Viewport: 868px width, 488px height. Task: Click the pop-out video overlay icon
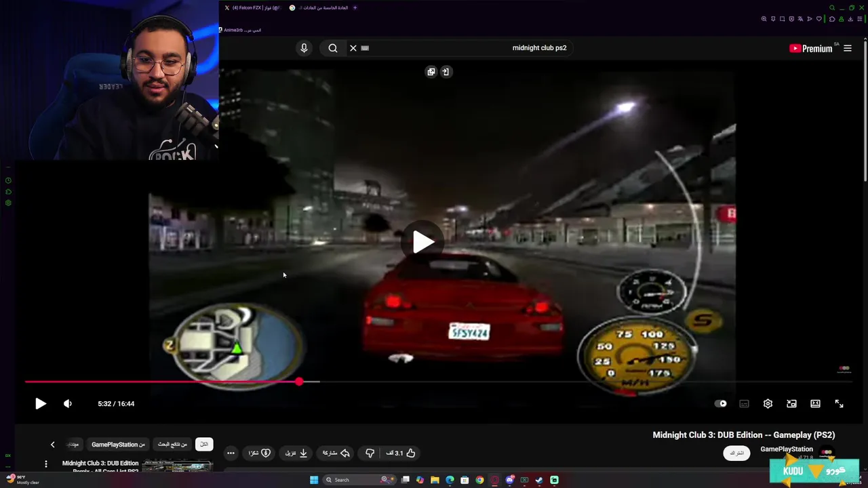431,72
